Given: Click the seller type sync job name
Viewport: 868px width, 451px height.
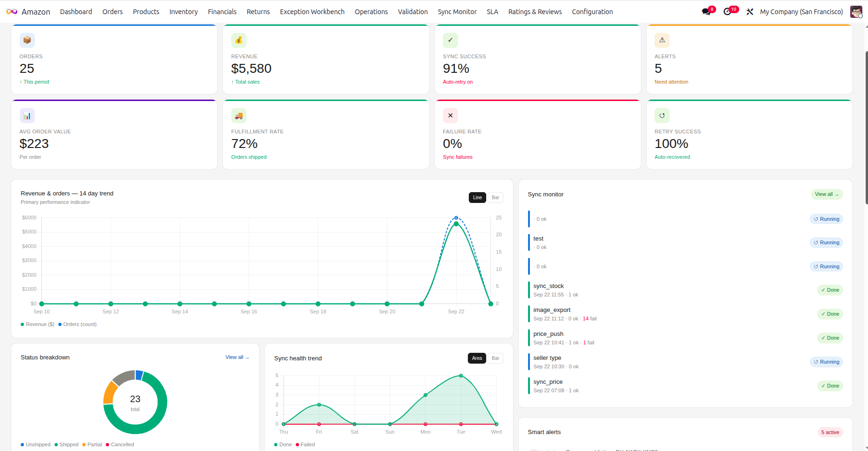Looking at the screenshot, I should tap(547, 358).
